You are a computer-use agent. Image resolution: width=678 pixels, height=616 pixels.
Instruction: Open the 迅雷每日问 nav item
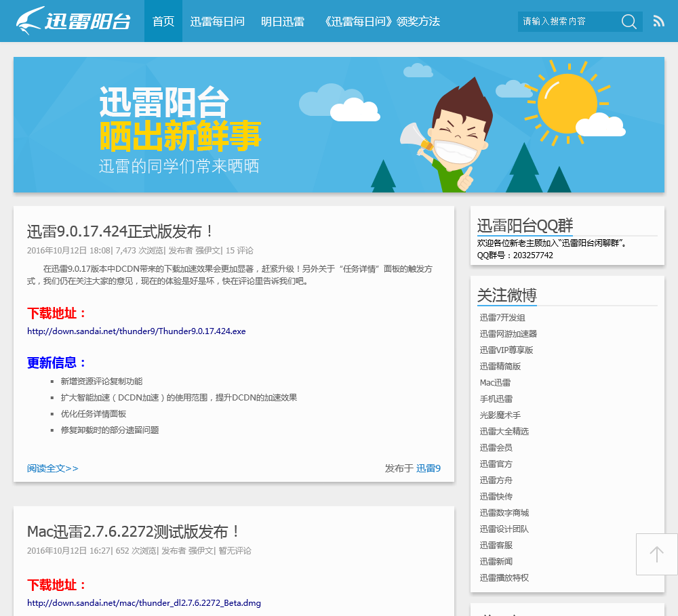(x=217, y=21)
